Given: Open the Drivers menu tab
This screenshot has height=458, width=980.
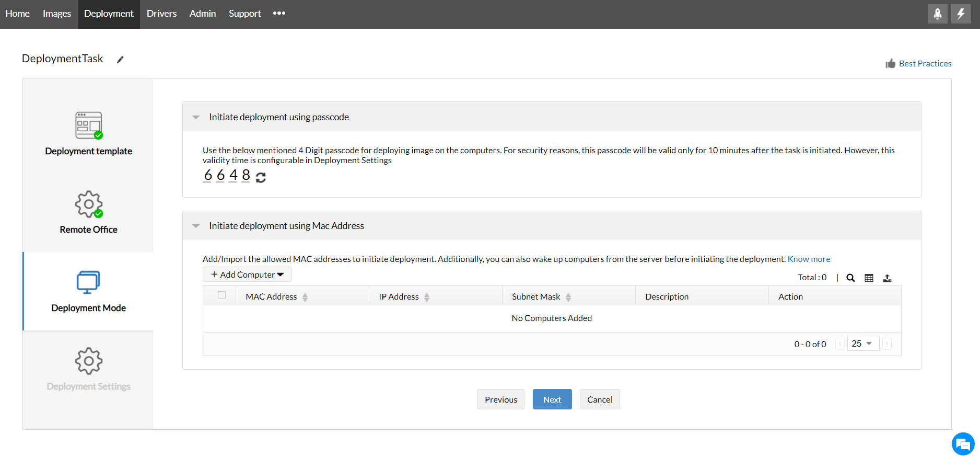Looking at the screenshot, I should pos(161,14).
